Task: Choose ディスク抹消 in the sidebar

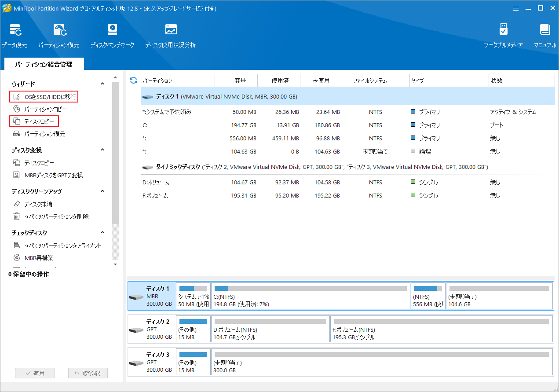Action: [x=33, y=204]
